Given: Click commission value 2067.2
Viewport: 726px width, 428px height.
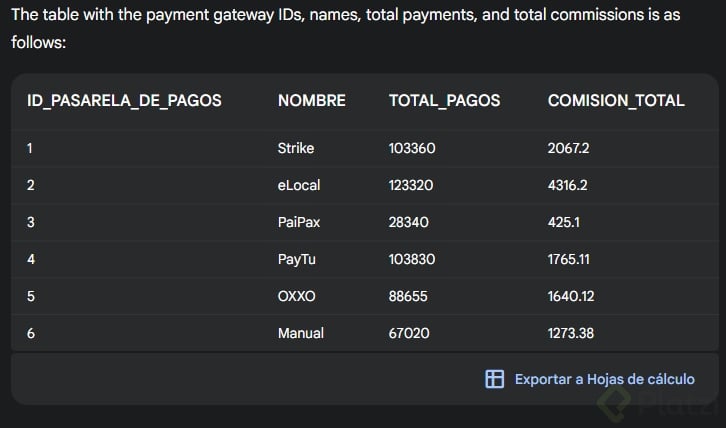Looking at the screenshot, I should tap(569, 148).
